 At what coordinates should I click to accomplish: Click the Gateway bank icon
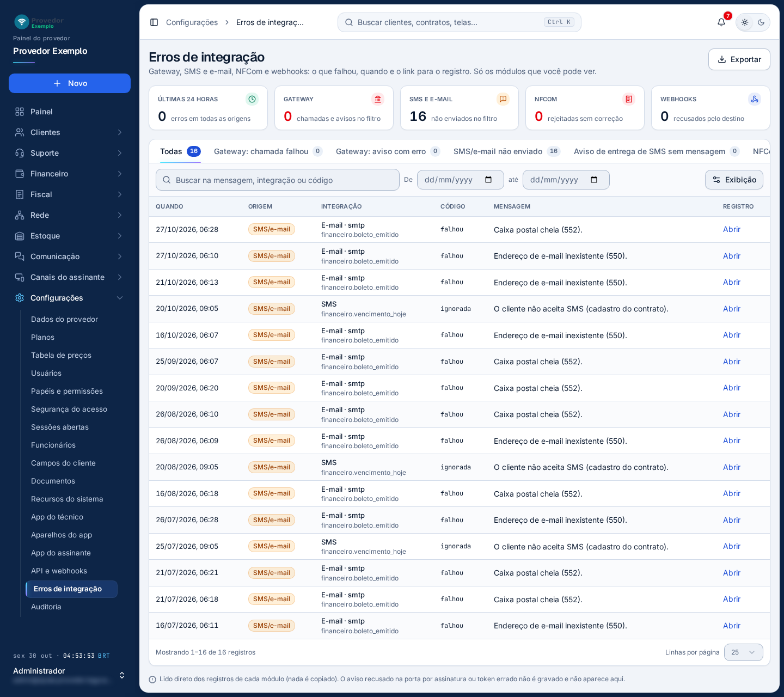378,99
